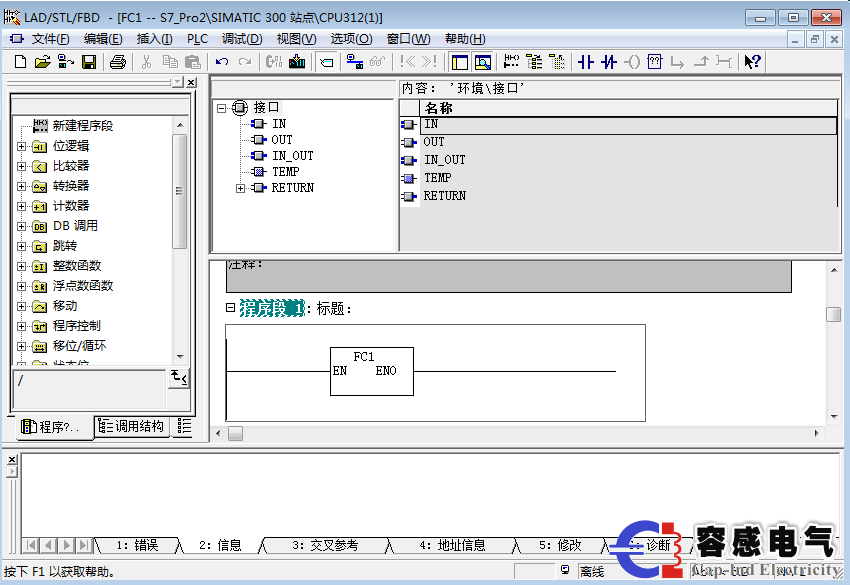Expand the 转换器 folder
The image size is (850, 585).
tap(21, 187)
